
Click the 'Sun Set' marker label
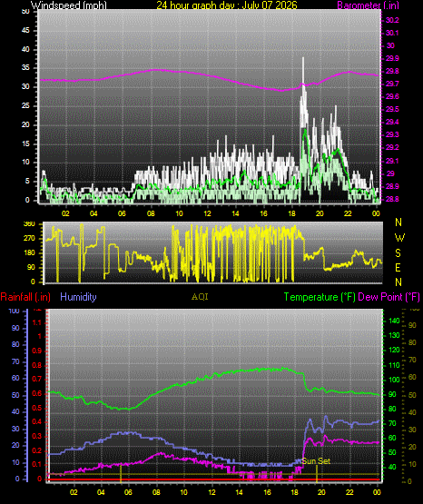click(316, 461)
